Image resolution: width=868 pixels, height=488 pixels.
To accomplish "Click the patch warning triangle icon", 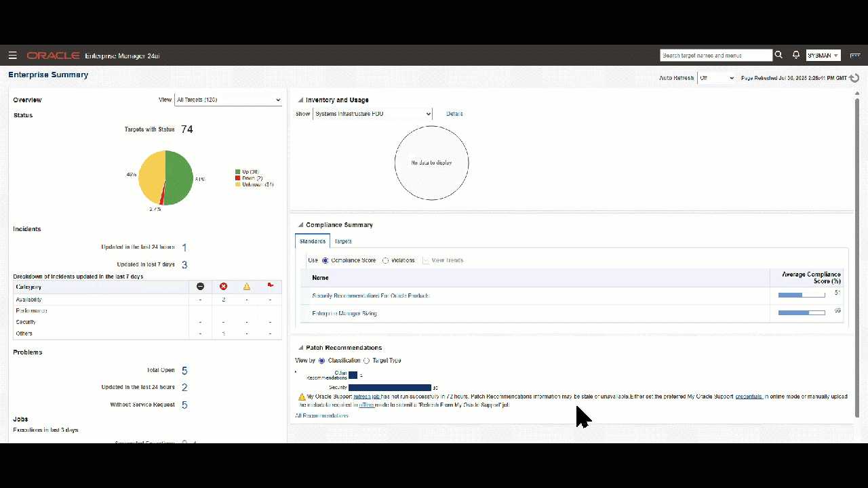I will pyautogui.click(x=302, y=396).
